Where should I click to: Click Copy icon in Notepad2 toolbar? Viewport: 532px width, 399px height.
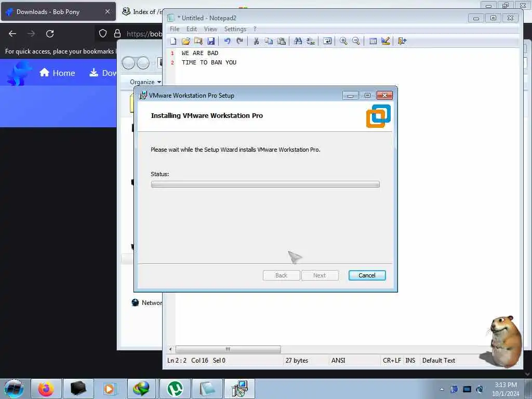coord(269,41)
